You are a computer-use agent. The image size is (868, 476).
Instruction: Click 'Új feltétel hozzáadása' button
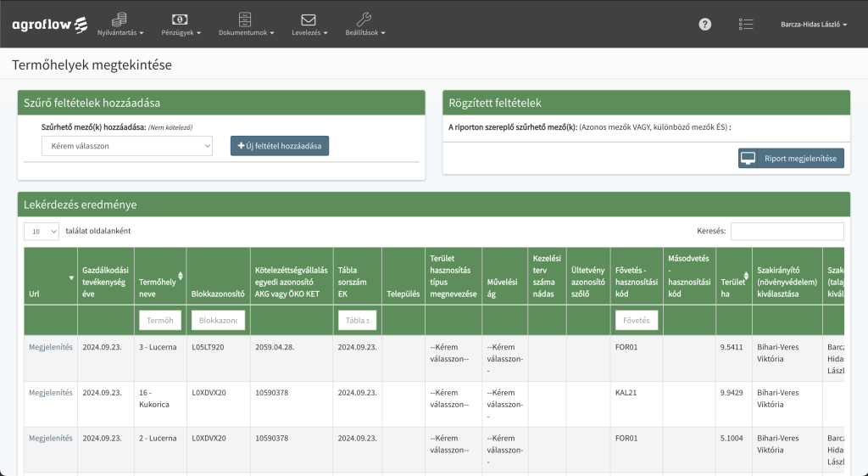tap(280, 146)
